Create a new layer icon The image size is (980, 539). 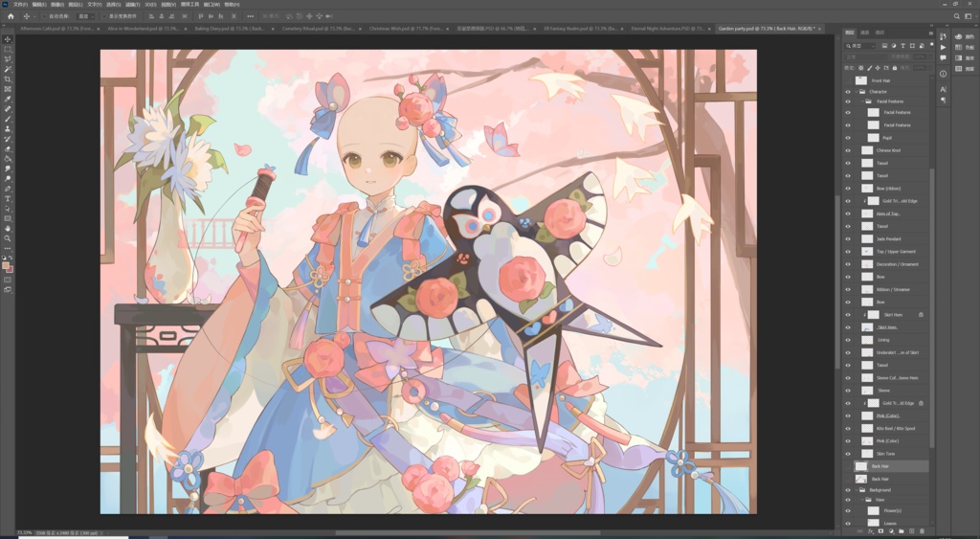(x=911, y=531)
